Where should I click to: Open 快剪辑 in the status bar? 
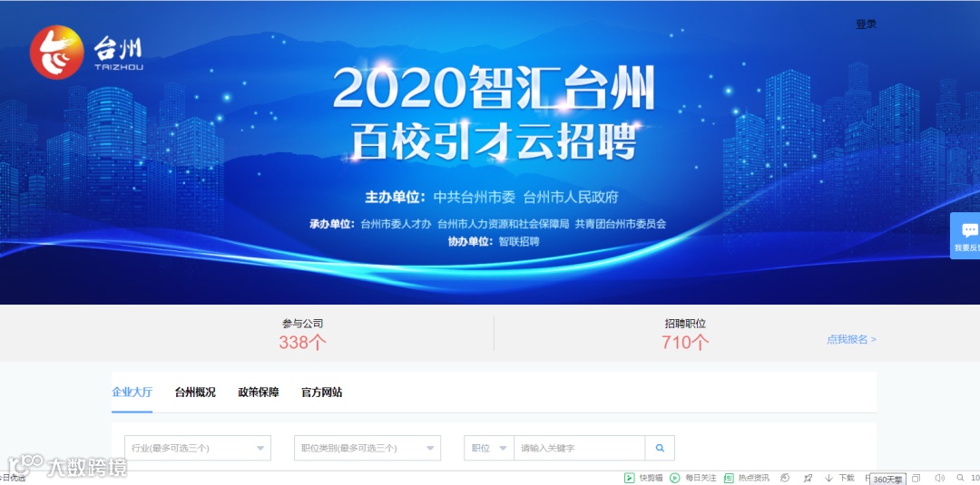[x=643, y=478]
